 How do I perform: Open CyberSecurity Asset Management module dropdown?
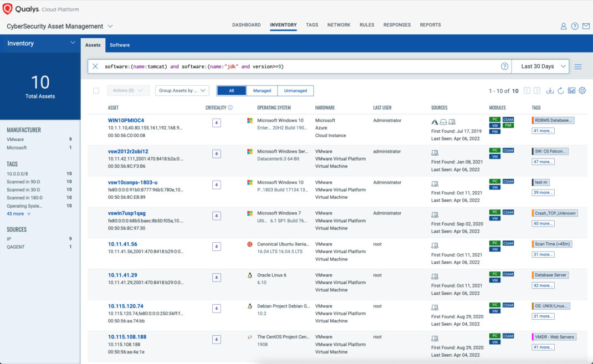tap(110, 26)
